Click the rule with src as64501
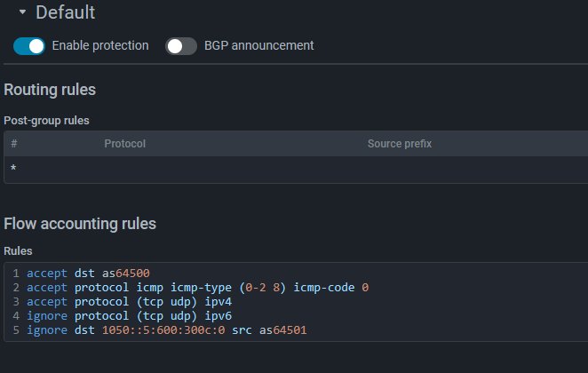The height and width of the screenshot is (373, 588). click(167, 330)
